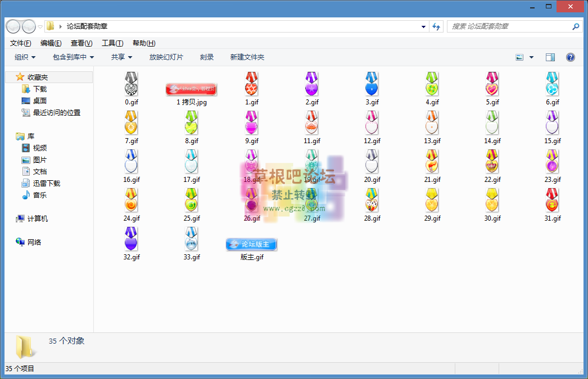Click in the search 论坛配套勋章 field

coord(509,26)
